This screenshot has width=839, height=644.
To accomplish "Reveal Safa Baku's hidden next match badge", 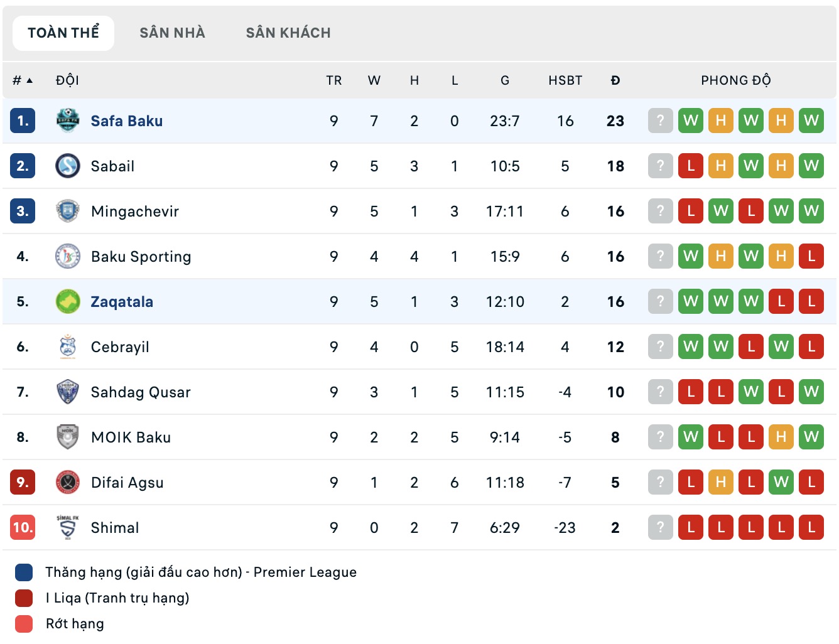I will (x=660, y=121).
